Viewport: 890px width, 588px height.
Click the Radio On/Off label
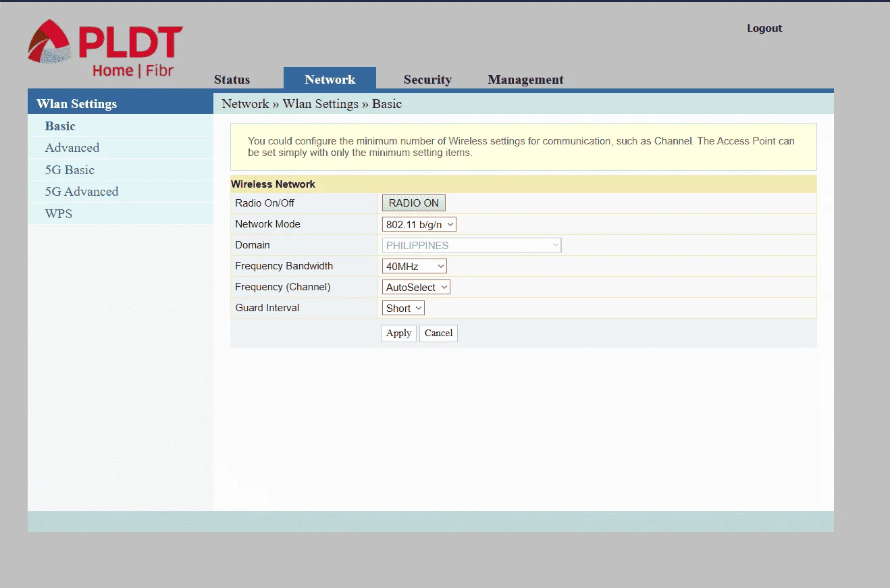pyautogui.click(x=265, y=203)
